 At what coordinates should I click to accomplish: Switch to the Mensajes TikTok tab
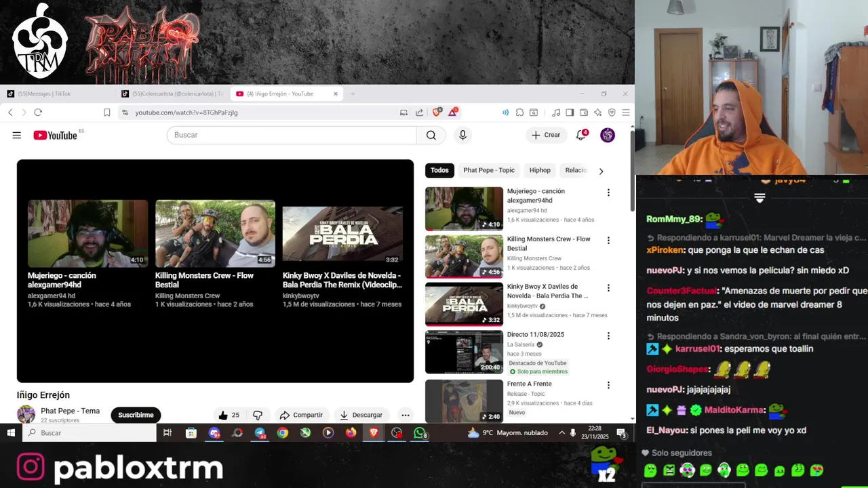58,94
